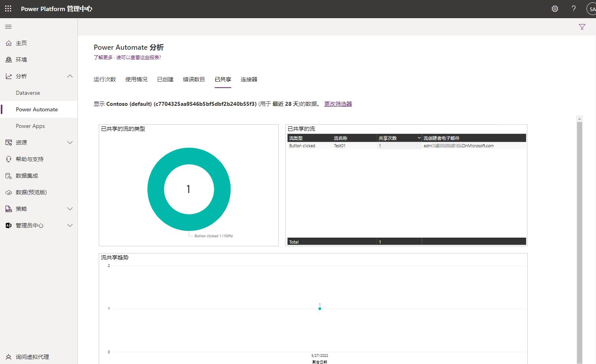
Task: Switch to the 已创建 tab
Action: 165,79
